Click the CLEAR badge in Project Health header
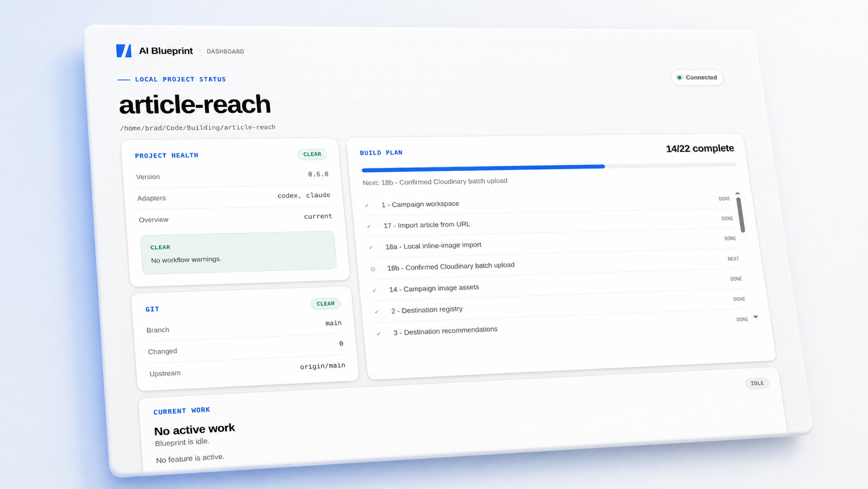Image resolution: width=868 pixels, height=489 pixels. [x=312, y=154]
